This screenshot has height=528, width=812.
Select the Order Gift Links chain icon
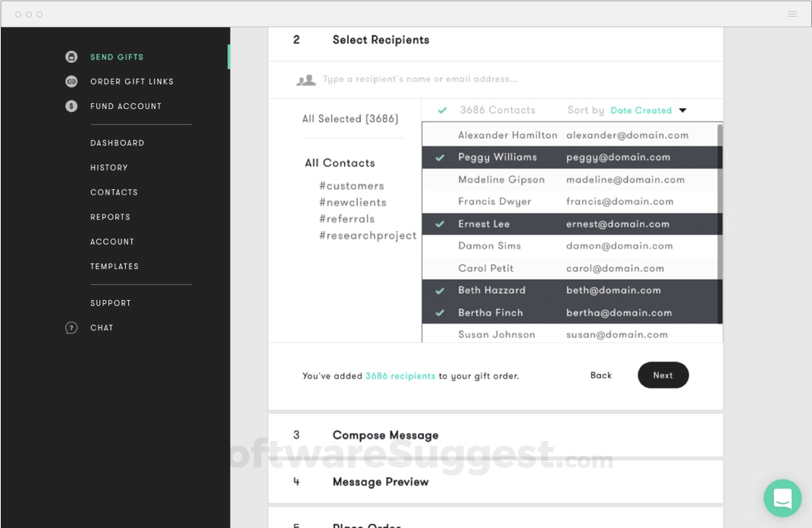71,81
